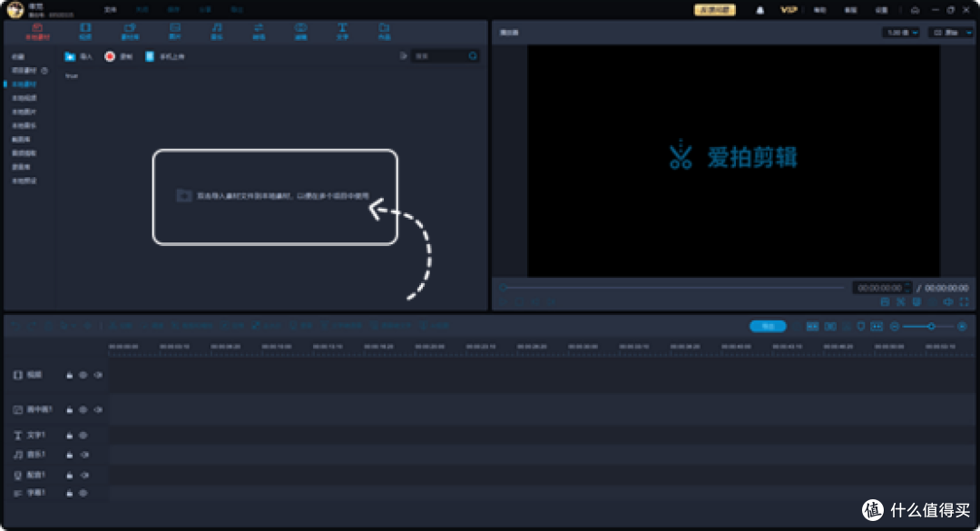Viewport: 980px width, 531px height.
Task: Click the blue export button above timeline
Action: [x=769, y=327]
